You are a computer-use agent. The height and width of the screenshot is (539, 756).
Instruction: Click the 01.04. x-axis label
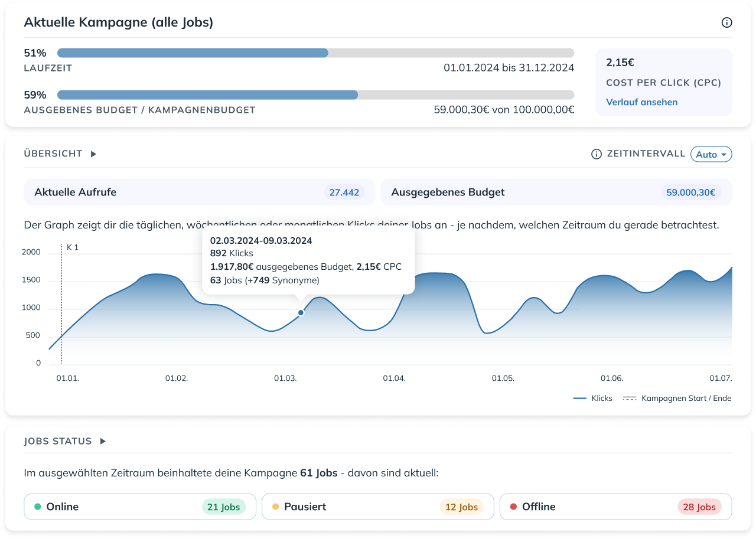394,378
